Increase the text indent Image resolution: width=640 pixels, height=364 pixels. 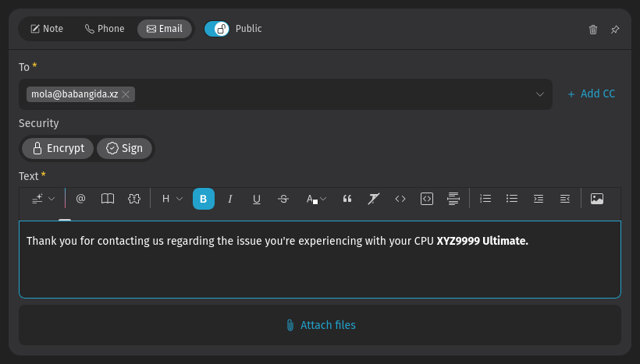[539, 199]
